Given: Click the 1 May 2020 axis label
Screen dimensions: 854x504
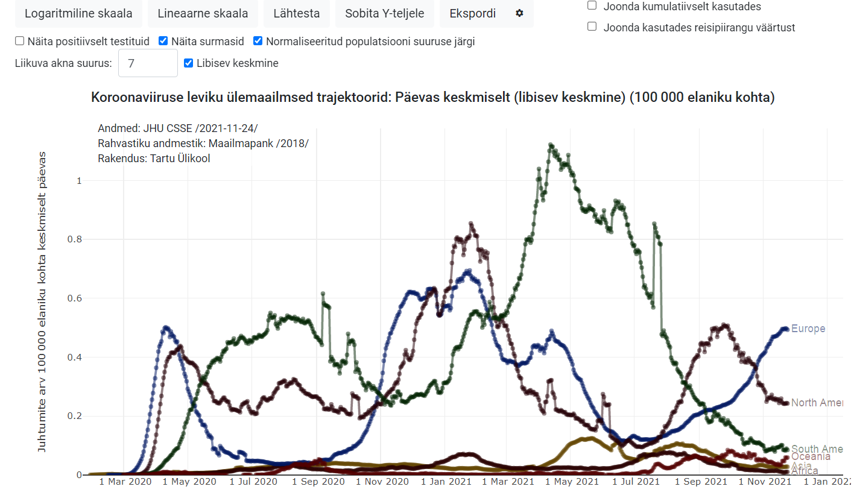Looking at the screenshot, I should (x=191, y=482).
